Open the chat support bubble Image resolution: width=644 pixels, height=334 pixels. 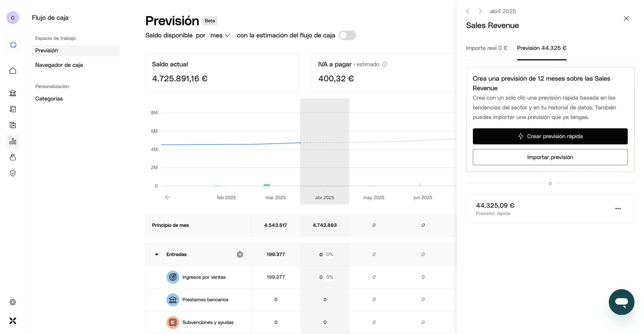[621, 302]
